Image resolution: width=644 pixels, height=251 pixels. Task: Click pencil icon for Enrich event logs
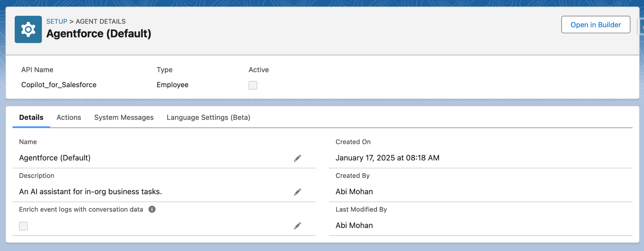pyautogui.click(x=297, y=225)
